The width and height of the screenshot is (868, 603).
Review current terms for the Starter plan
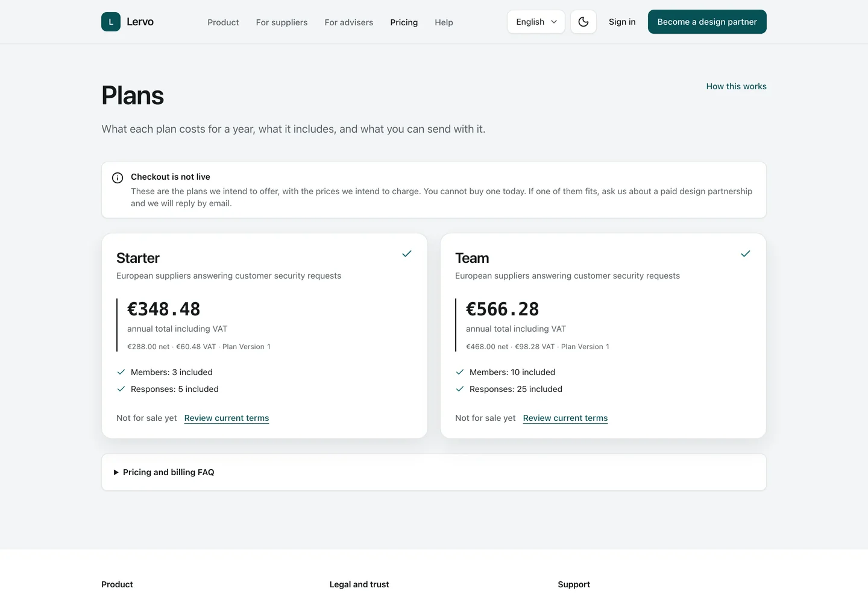(227, 418)
